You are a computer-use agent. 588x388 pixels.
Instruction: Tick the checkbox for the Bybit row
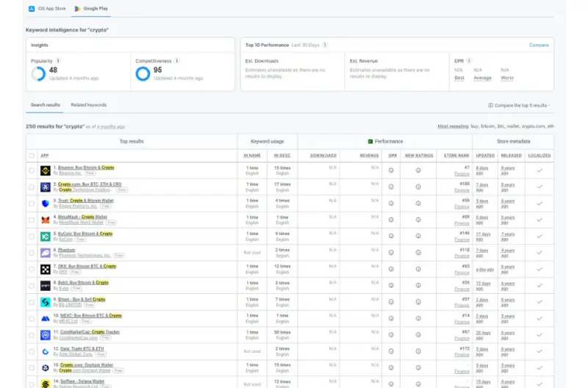tap(32, 286)
